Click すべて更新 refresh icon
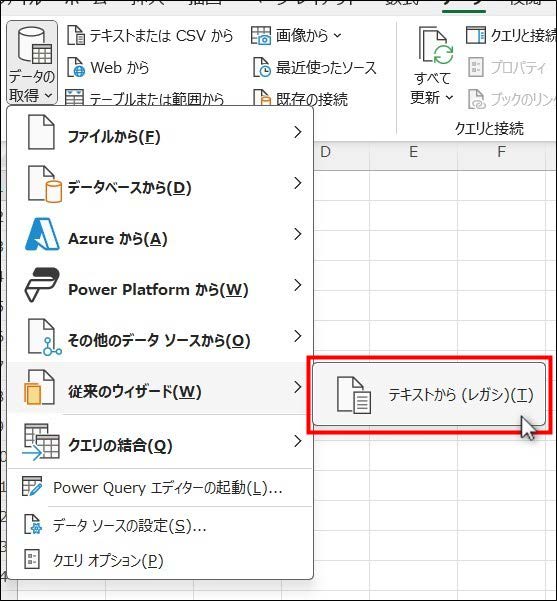This screenshot has height=601, width=557. click(436, 45)
